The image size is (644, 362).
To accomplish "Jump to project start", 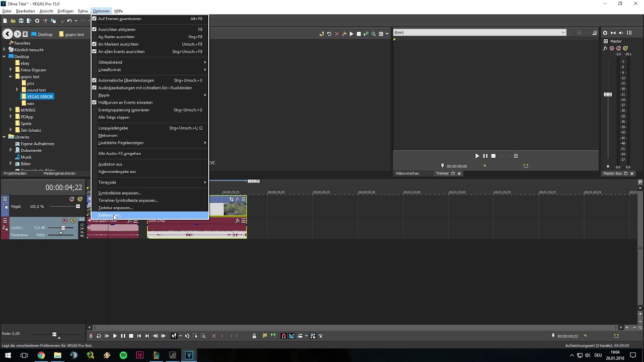I will [139, 336].
